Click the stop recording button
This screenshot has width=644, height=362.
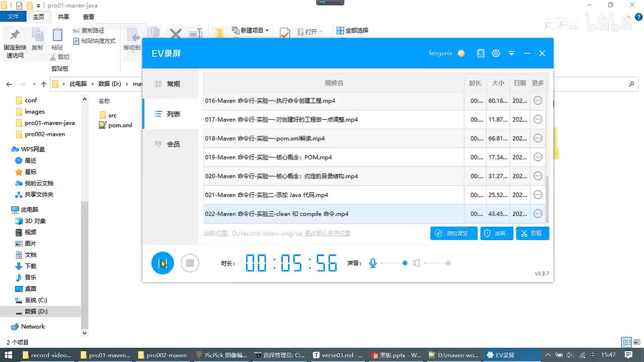tap(190, 263)
